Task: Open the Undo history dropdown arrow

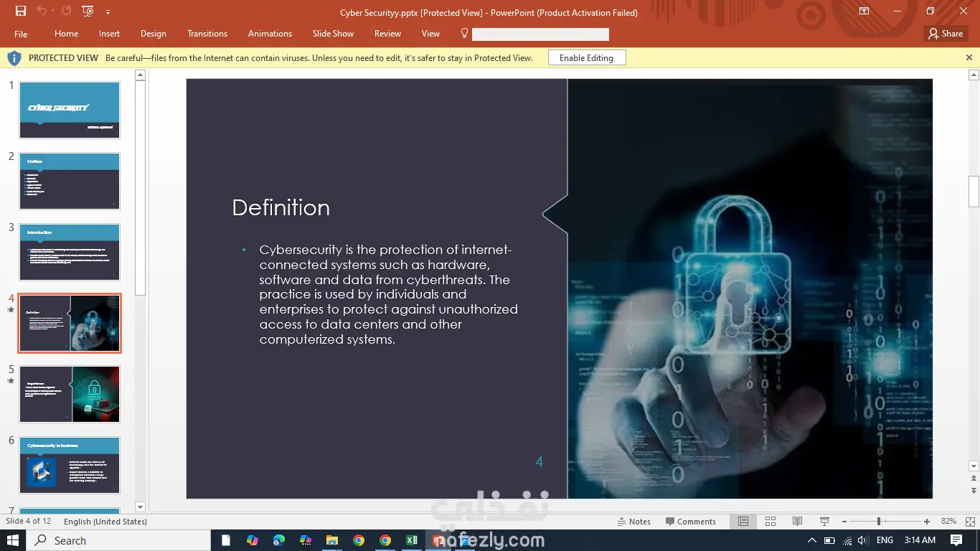Action: [x=53, y=11]
